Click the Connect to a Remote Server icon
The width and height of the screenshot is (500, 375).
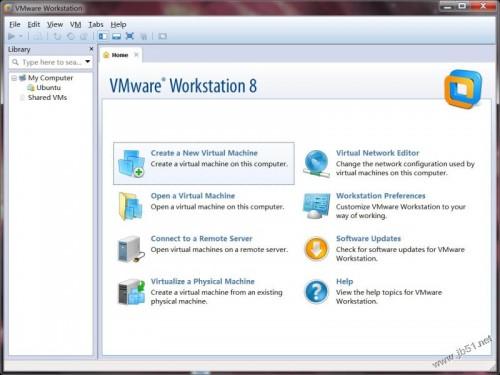tap(131, 249)
